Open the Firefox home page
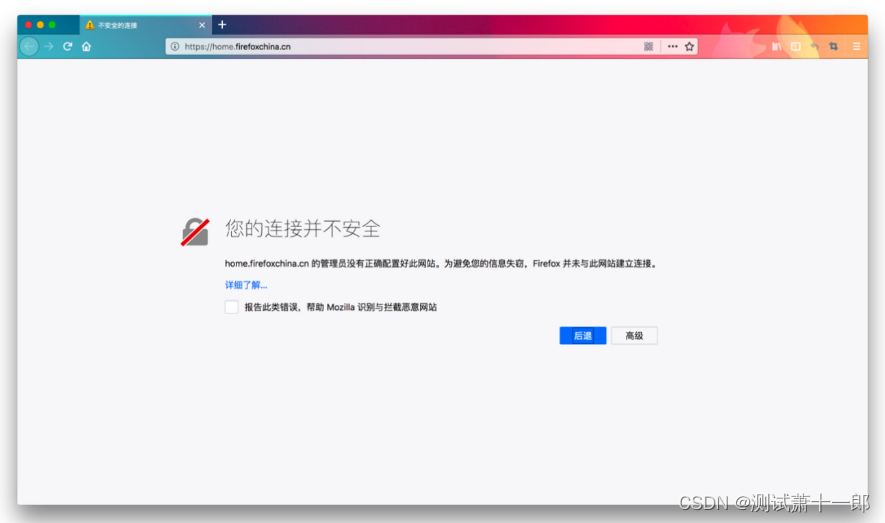885x523 pixels. tap(86, 46)
